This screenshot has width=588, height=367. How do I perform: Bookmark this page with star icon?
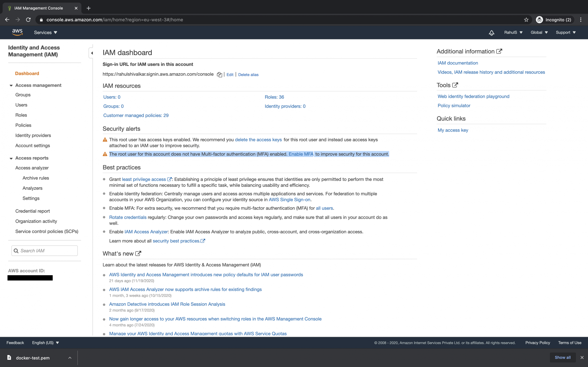(526, 20)
